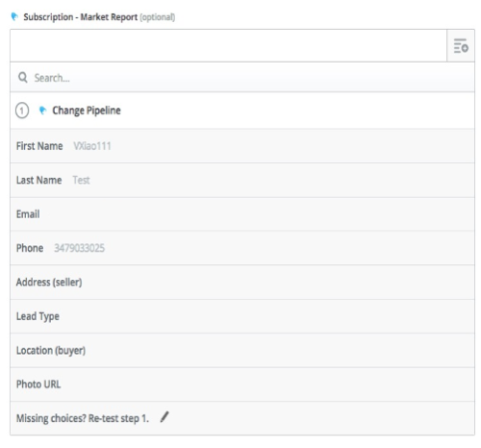Select the Location (buyer) option
This screenshot has width=481, height=448.
coord(242,350)
